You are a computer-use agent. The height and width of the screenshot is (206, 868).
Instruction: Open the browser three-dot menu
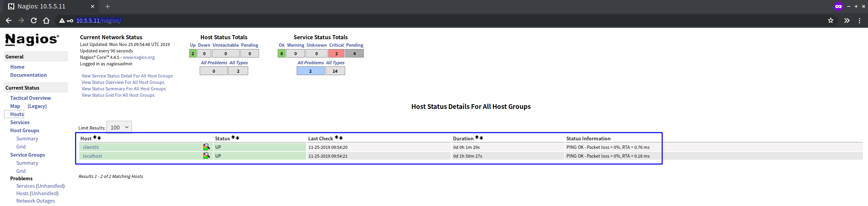pyautogui.click(x=860, y=21)
